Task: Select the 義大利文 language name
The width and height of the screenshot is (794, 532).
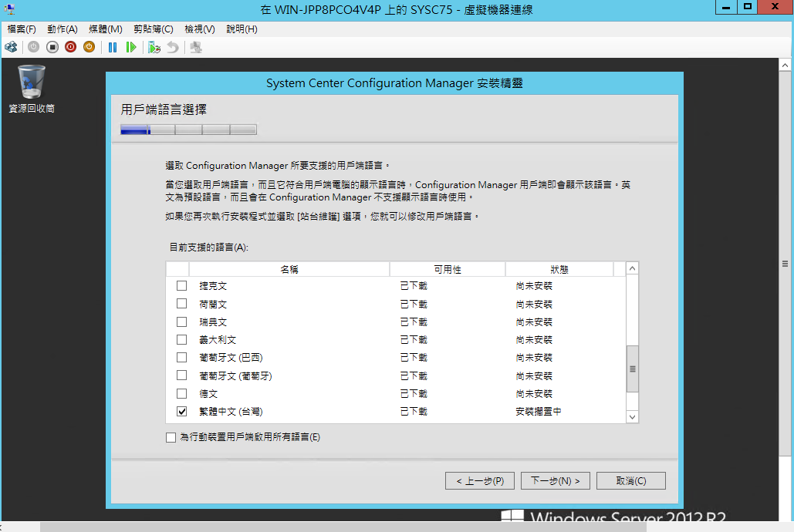Action: click(x=218, y=340)
